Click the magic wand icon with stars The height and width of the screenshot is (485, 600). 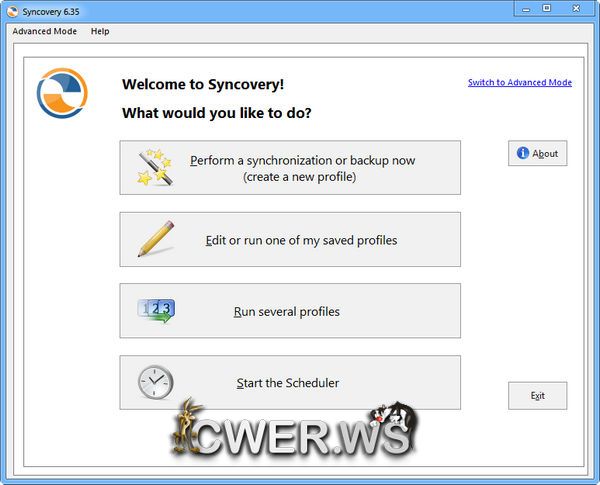155,168
